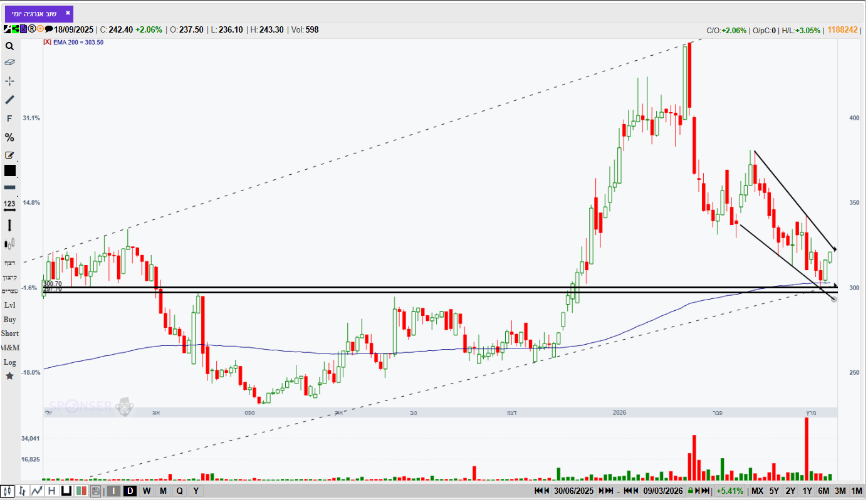
Task: Switch to intraday I timeframe
Action: coord(113,491)
